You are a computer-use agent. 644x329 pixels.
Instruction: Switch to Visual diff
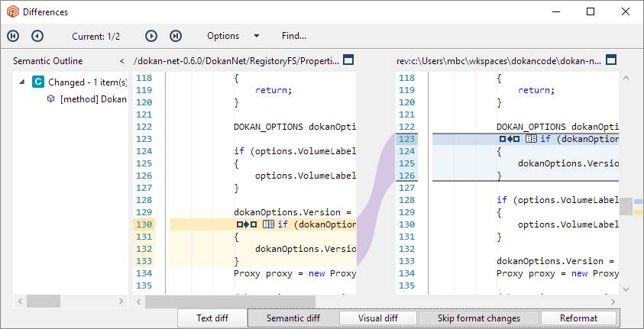(378, 318)
